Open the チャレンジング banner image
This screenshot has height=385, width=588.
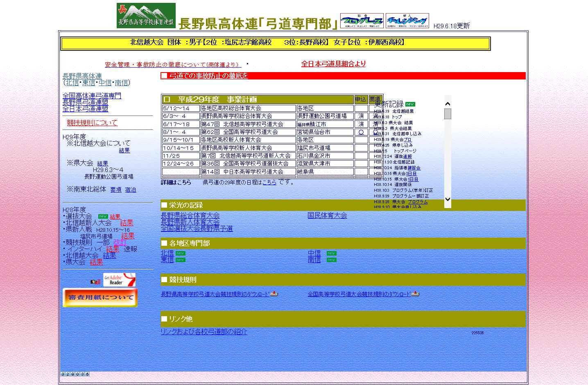tap(407, 20)
